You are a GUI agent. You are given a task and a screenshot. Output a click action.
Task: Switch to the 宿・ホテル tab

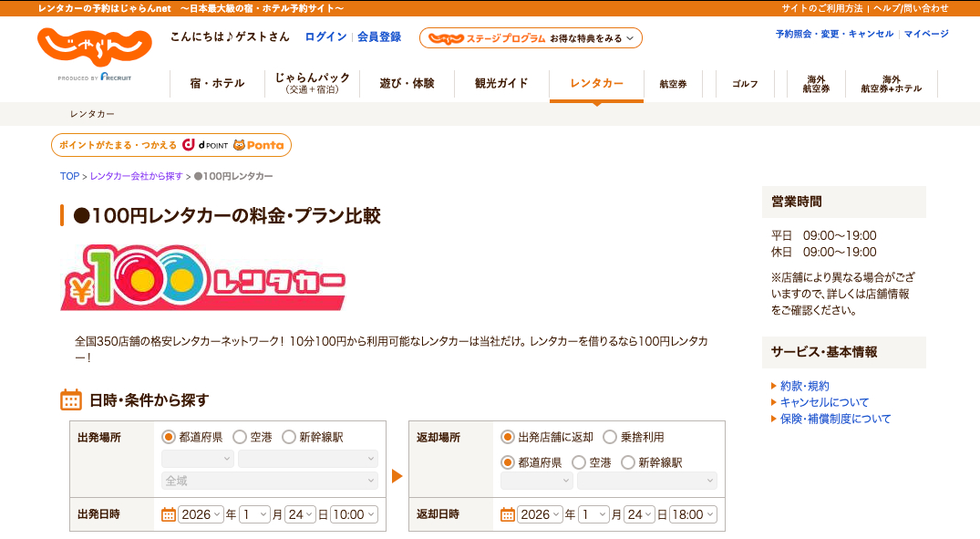[217, 84]
